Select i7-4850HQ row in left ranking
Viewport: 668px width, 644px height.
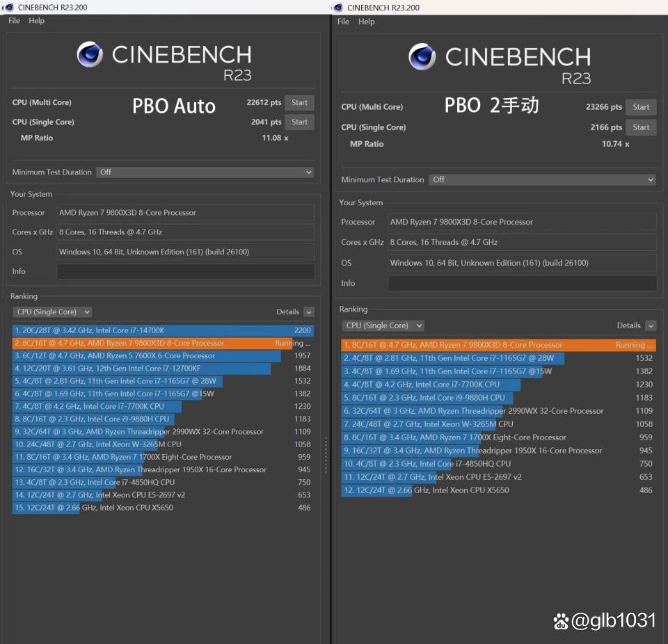pos(164,482)
